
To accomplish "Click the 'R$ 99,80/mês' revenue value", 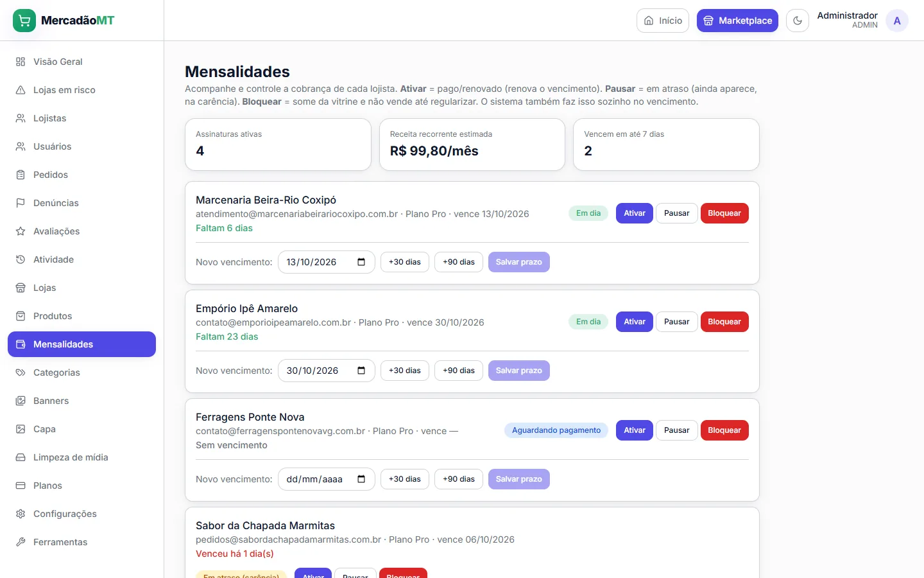I will coord(434,151).
